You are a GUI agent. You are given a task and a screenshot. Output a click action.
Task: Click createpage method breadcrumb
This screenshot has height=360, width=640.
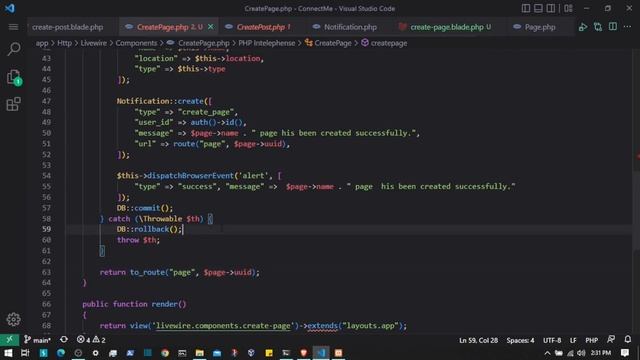pyautogui.click(x=384, y=43)
